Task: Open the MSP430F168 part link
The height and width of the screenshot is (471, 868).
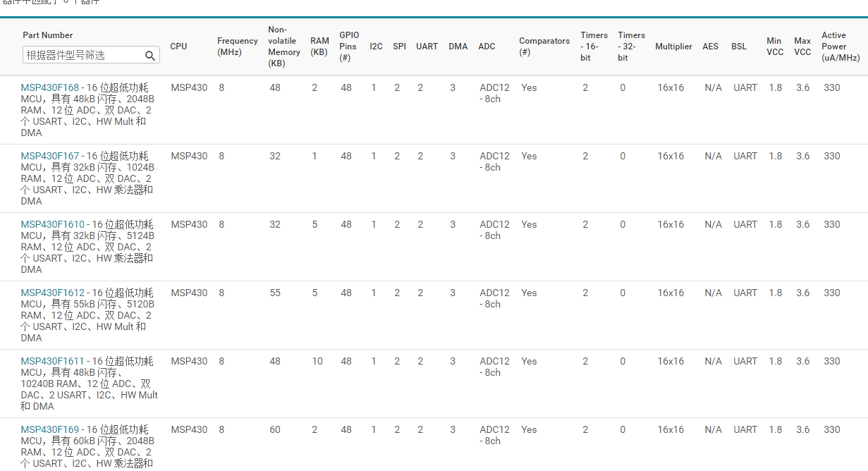Action: tap(50, 87)
